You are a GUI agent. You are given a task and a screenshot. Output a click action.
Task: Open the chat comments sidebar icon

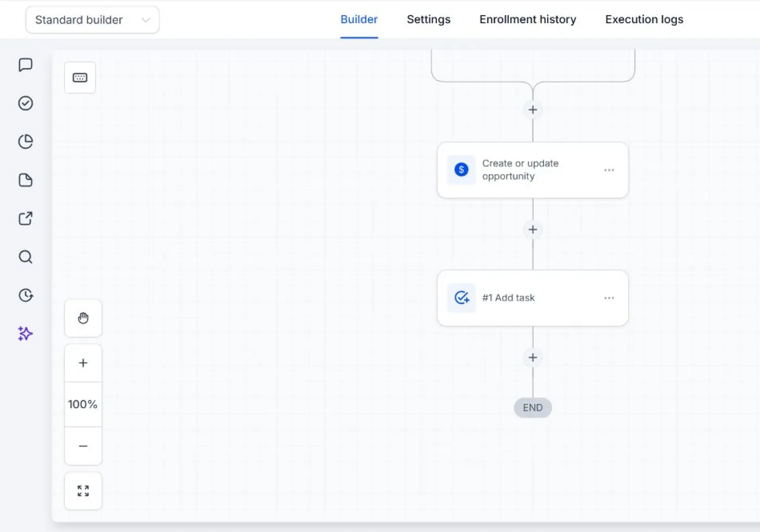point(26,65)
